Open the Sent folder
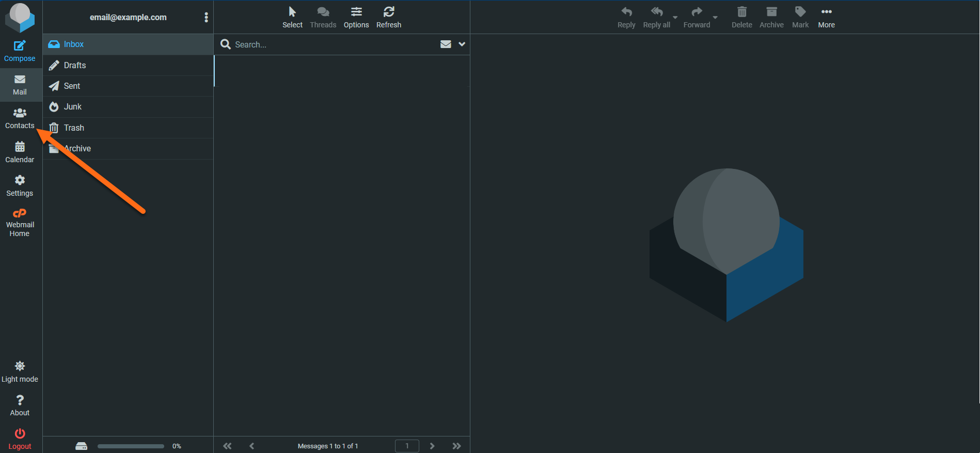 [x=128, y=86]
